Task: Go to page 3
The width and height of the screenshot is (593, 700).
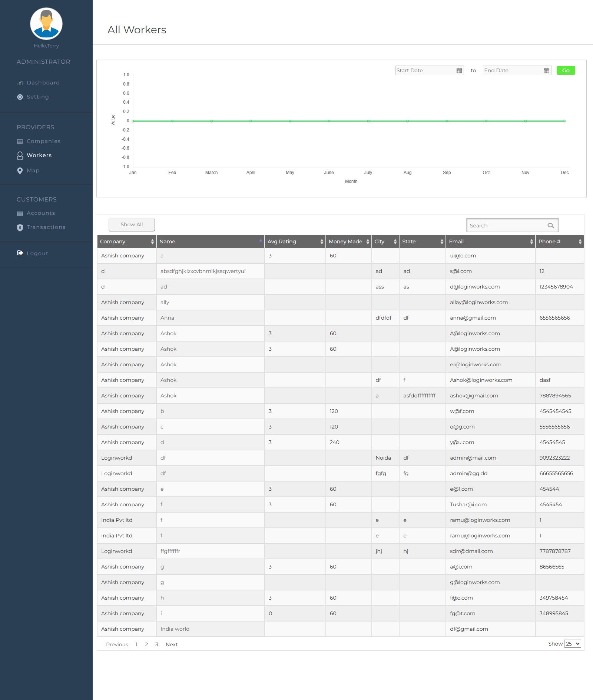Action: tap(157, 644)
